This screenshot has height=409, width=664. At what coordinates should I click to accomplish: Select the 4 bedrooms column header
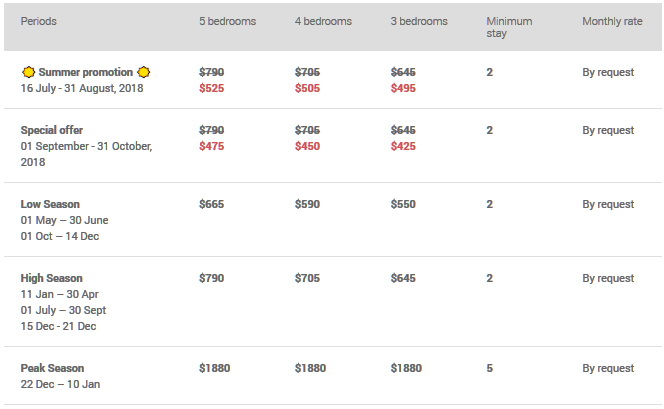click(x=323, y=21)
